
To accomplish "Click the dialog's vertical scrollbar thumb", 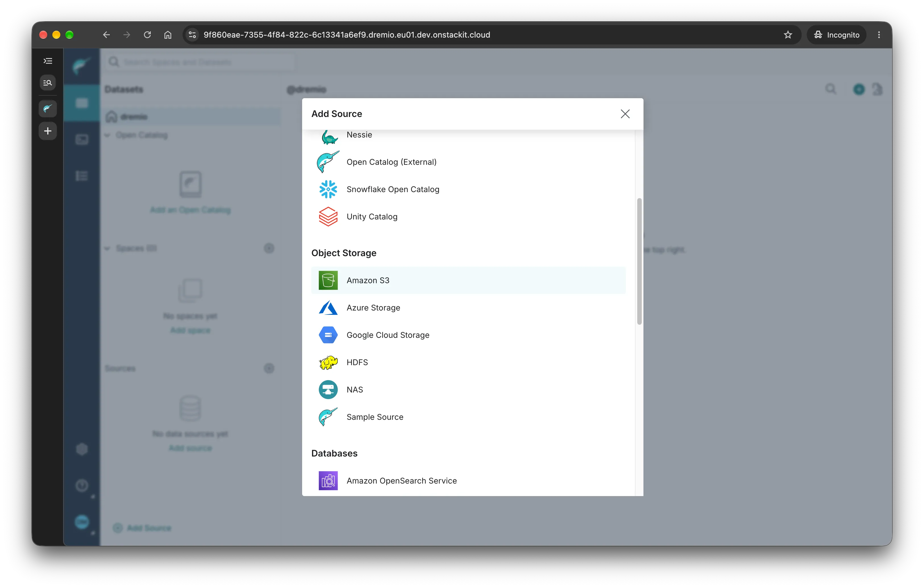I will point(639,261).
